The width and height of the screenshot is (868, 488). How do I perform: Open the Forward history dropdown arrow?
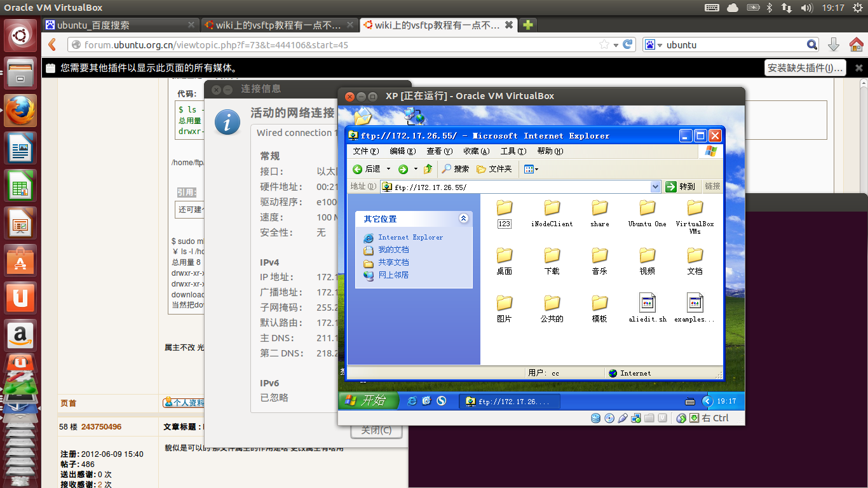pyautogui.click(x=416, y=169)
